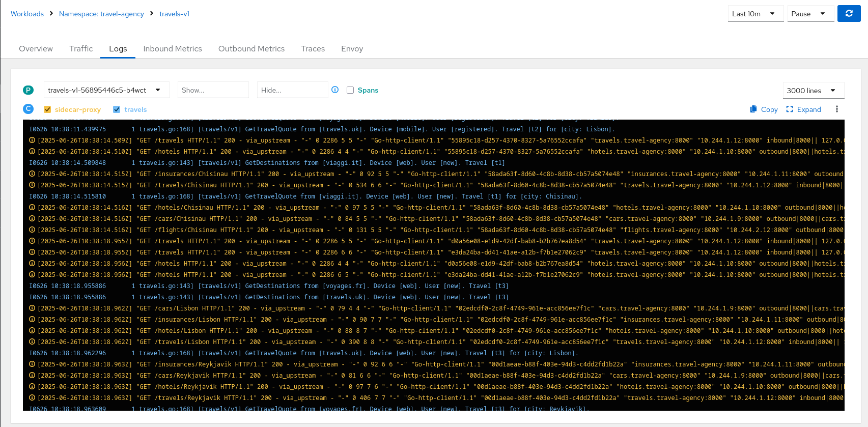
Task: Click the blue C container badge
Action: pos(28,109)
